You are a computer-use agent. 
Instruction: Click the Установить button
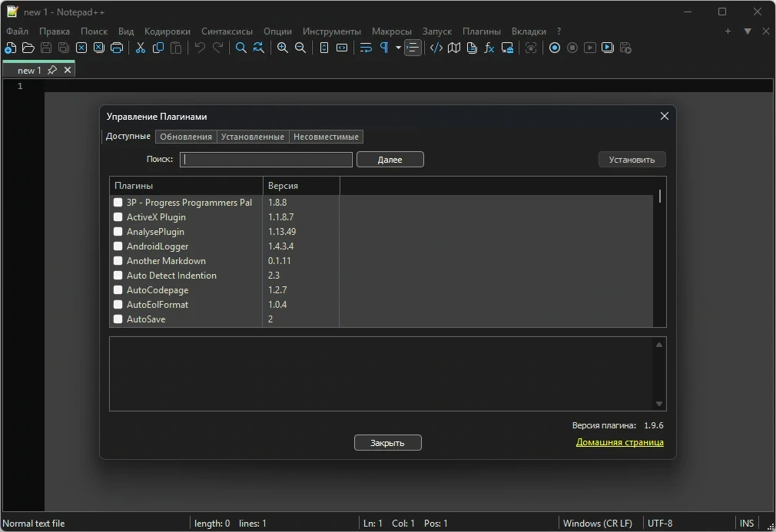pos(632,160)
